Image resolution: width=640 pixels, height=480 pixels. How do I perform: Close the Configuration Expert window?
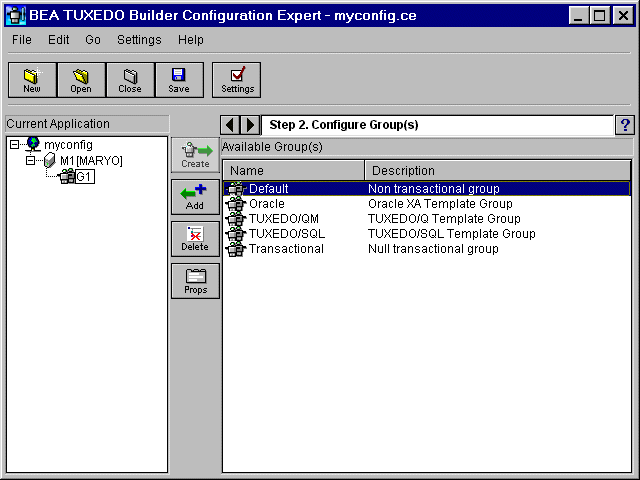click(623, 16)
